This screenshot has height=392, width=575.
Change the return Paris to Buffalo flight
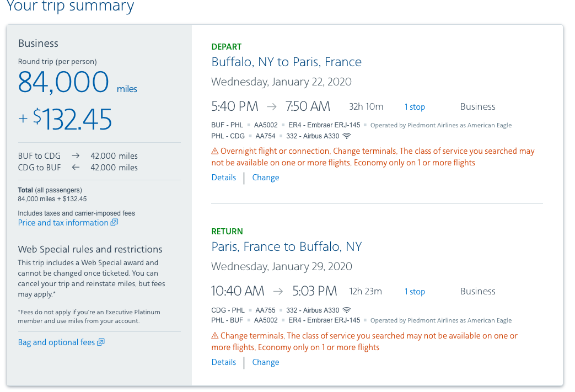tap(266, 362)
